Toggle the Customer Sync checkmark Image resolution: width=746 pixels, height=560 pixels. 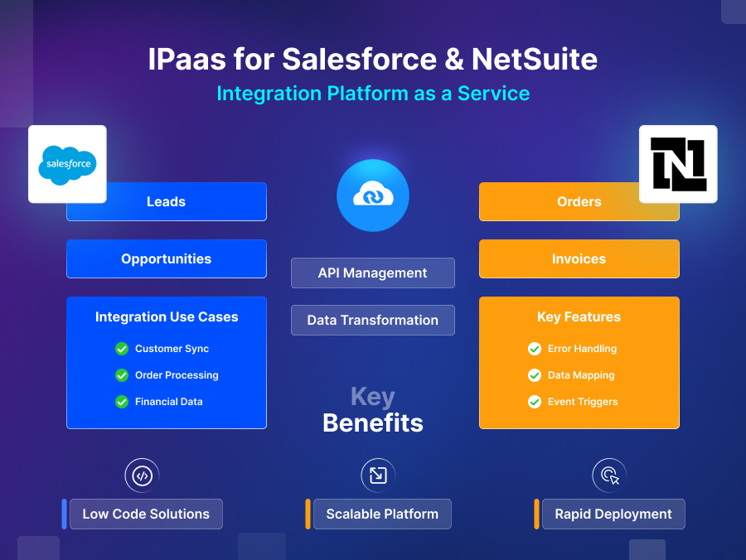(121, 349)
